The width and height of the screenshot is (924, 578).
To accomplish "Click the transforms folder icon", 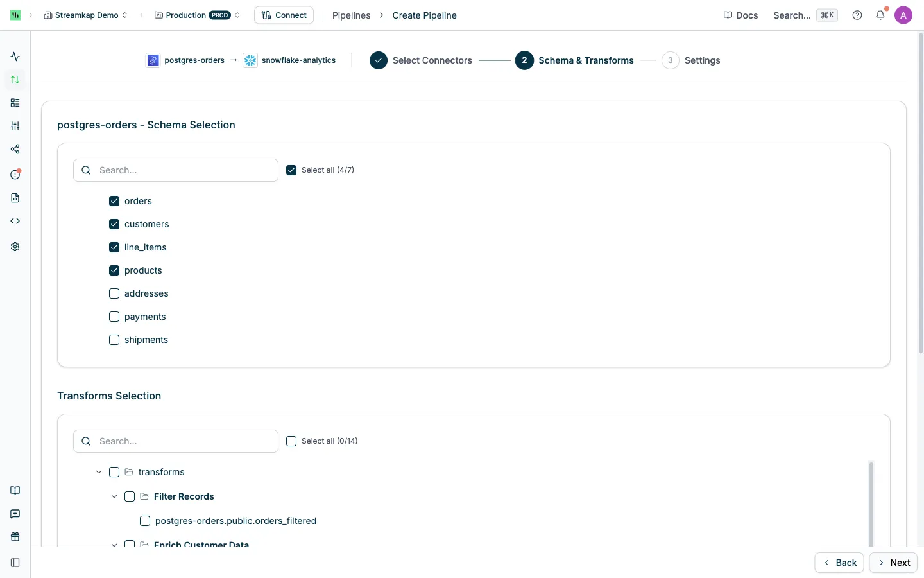I will (129, 472).
